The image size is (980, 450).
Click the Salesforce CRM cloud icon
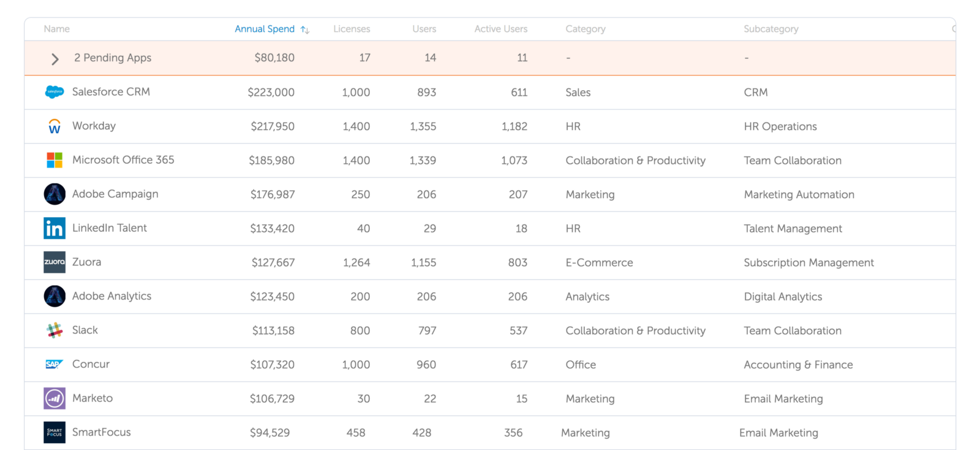[55, 92]
